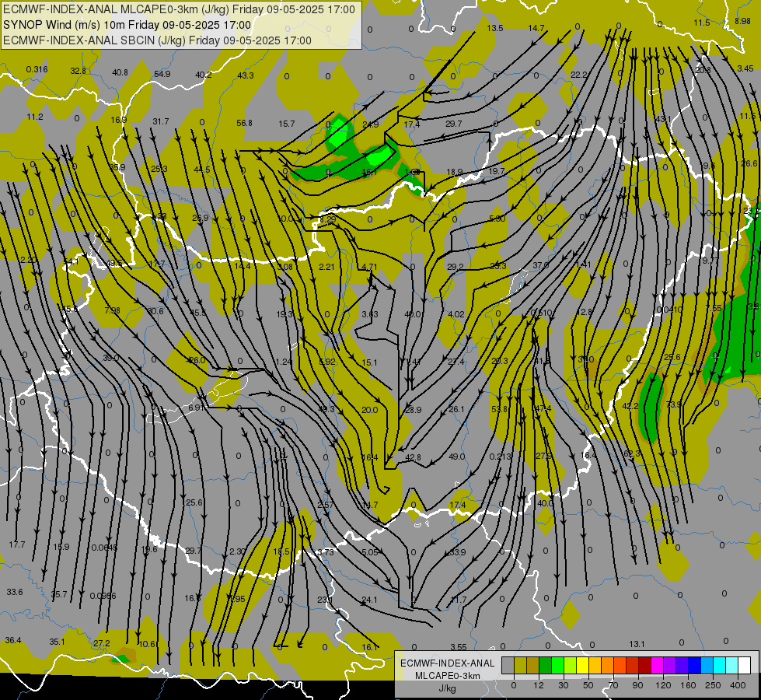
Task: Click the legend's J/kg unit label
Action: (447, 688)
